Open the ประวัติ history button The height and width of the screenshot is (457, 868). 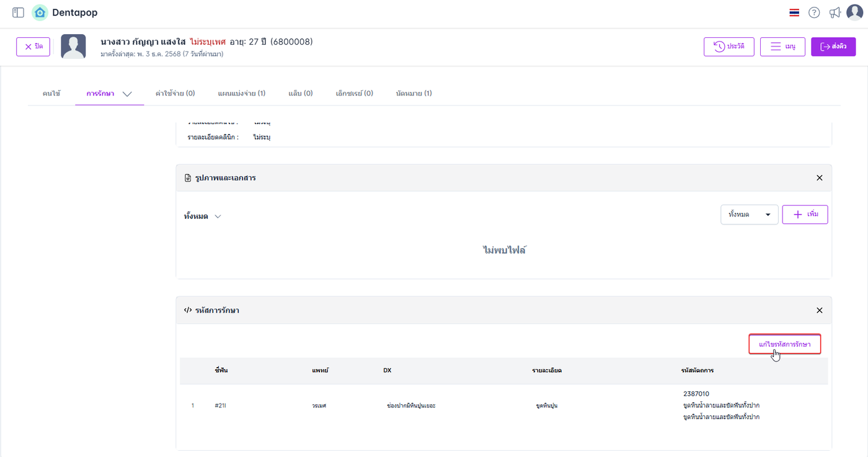pyautogui.click(x=728, y=47)
